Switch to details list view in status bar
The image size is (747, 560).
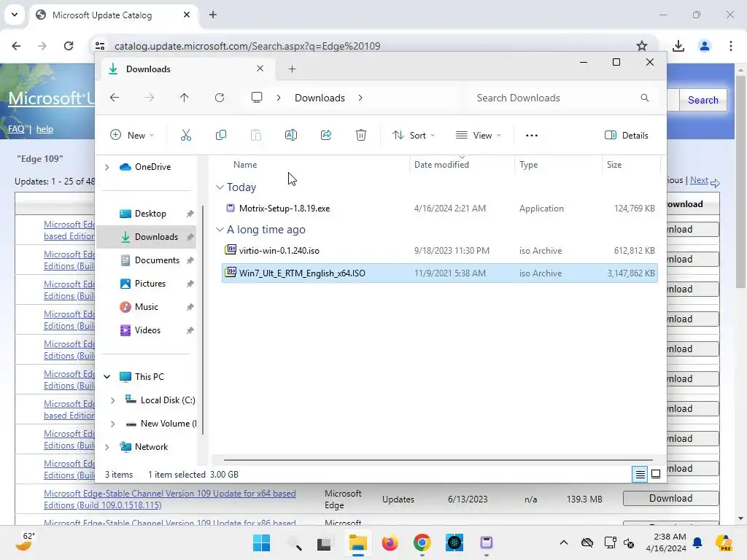pyautogui.click(x=640, y=474)
